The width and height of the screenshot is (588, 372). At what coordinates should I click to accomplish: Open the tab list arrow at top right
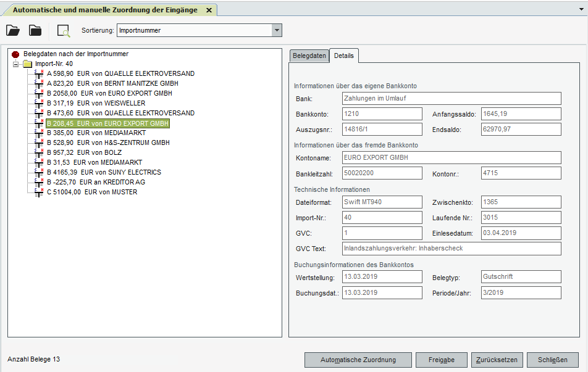tap(581, 9)
